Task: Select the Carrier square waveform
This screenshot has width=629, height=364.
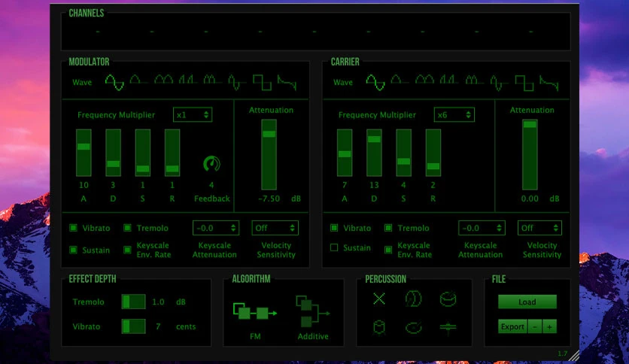Action: (x=524, y=83)
